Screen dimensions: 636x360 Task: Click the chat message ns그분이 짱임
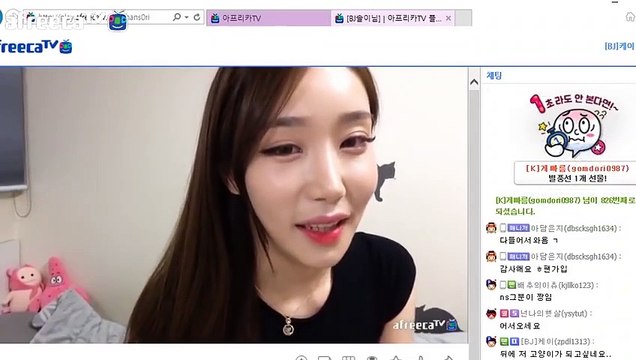point(526,297)
